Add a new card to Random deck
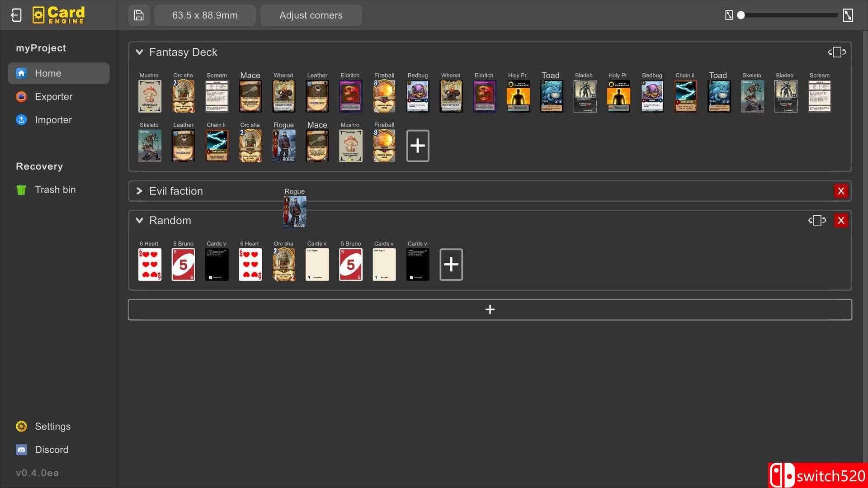Viewport: 868px width, 488px height. (x=451, y=265)
